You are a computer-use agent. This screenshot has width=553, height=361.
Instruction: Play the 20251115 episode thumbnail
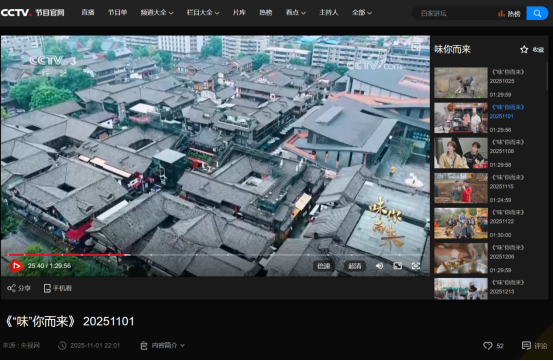click(461, 188)
